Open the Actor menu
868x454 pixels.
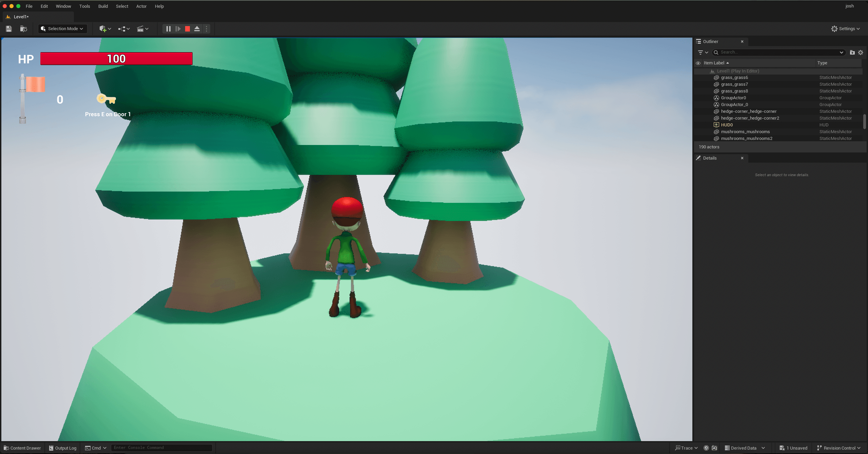[x=141, y=6]
